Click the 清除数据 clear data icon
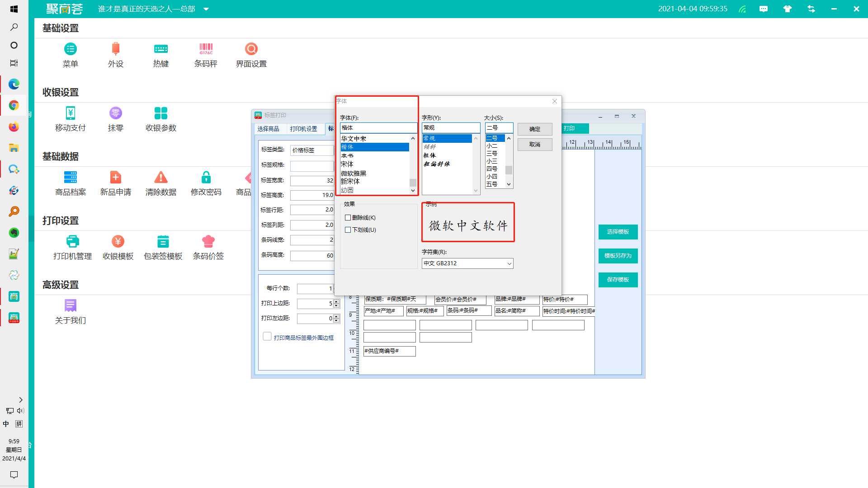Screen dimensions: 868x488 (x=160, y=178)
